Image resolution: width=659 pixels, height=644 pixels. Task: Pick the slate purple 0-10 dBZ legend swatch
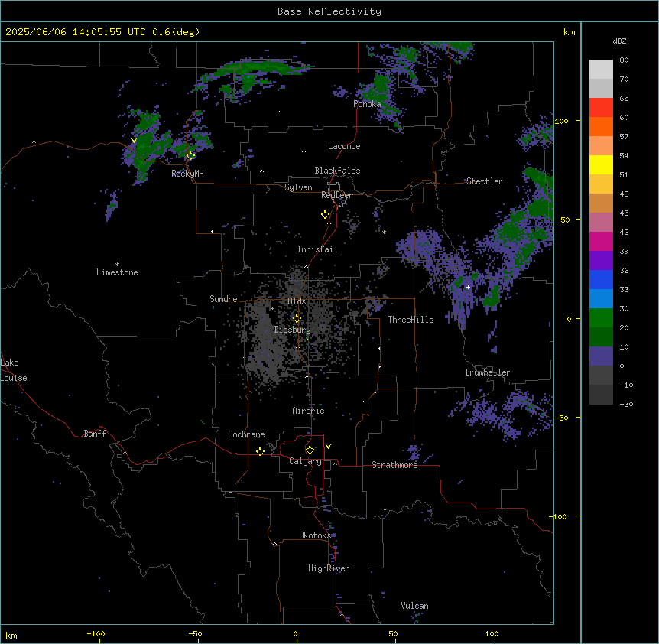pyautogui.click(x=601, y=356)
